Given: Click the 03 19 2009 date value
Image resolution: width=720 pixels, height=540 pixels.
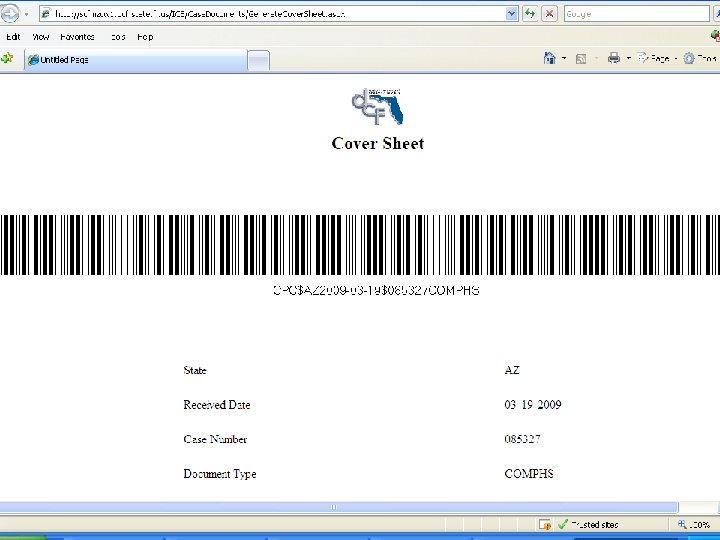Looking at the screenshot, I should tap(533, 405).
